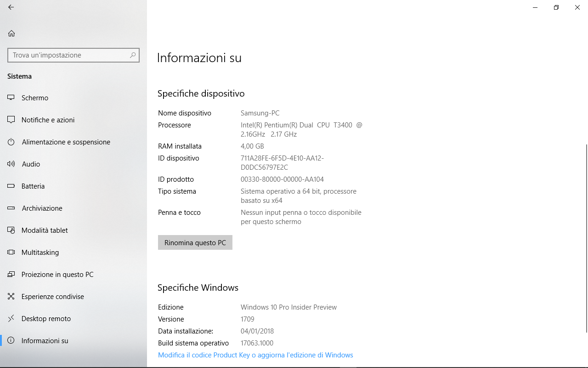Click the device name Samsung-PC
The image size is (588, 368).
point(260,113)
